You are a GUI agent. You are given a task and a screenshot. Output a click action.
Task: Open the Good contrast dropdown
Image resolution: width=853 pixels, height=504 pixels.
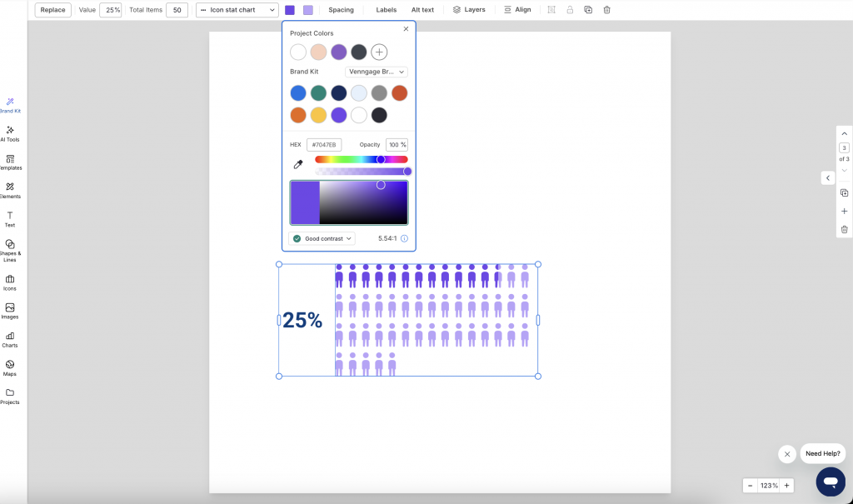tap(322, 238)
